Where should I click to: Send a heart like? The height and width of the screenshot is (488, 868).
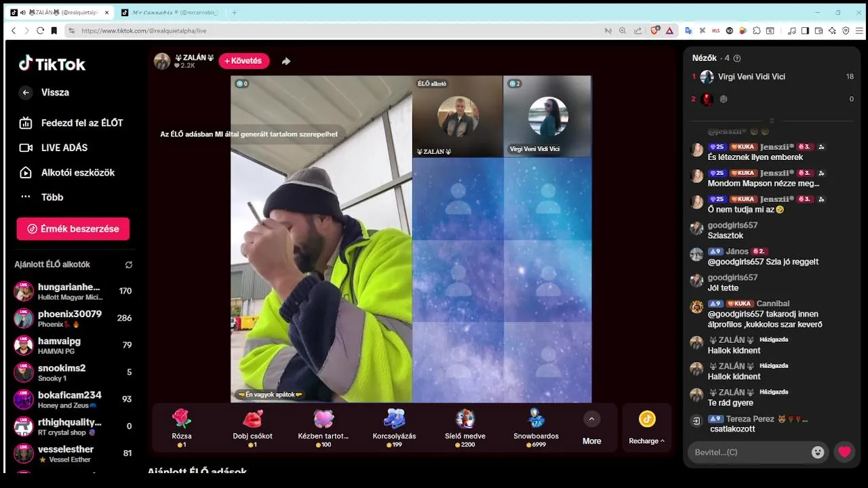(844, 452)
